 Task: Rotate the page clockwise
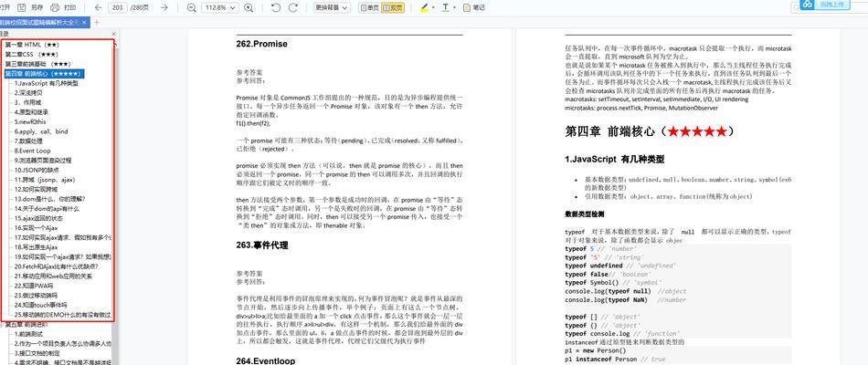pyautogui.click(x=293, y=7)
